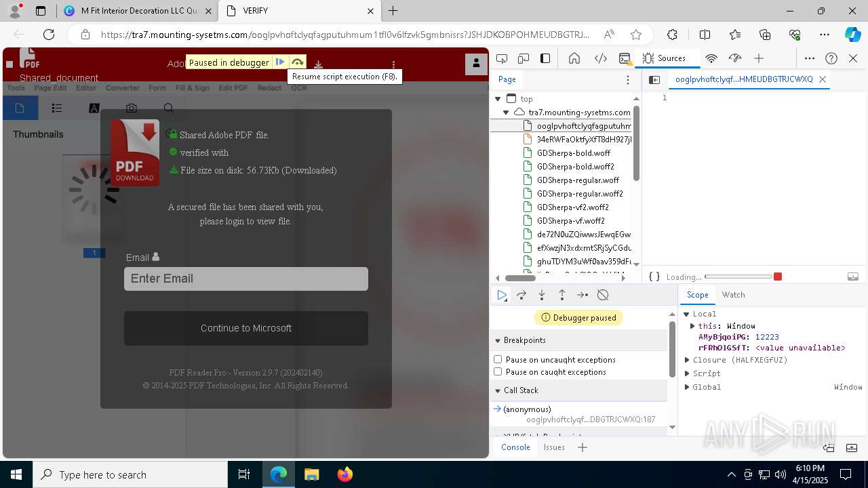Click (anonymous) call stack frame
The height and width of the screenshot is (488, 868).
pos(579,414)
